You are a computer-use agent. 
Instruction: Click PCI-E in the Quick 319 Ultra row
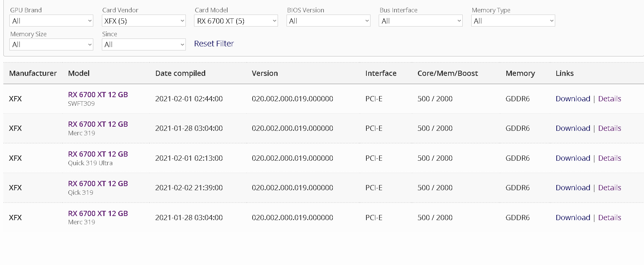click(x=374, y=158)
